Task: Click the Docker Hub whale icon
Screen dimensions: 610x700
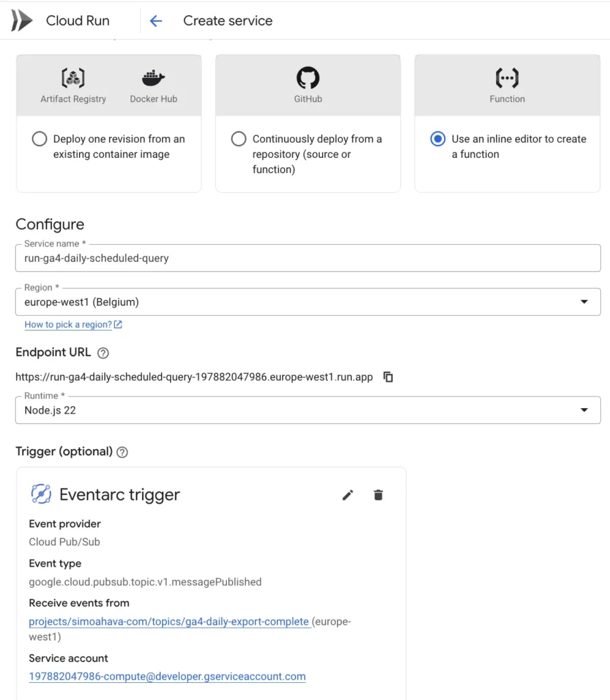Action: [153, 78]
